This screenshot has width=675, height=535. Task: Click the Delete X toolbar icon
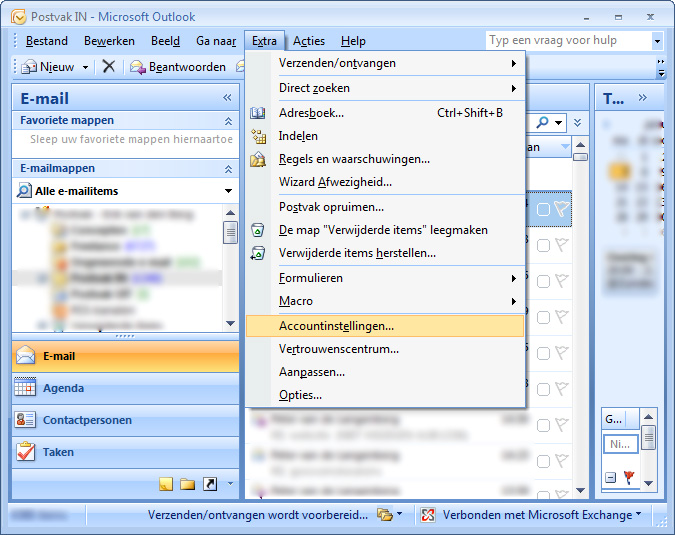point(108,66)
